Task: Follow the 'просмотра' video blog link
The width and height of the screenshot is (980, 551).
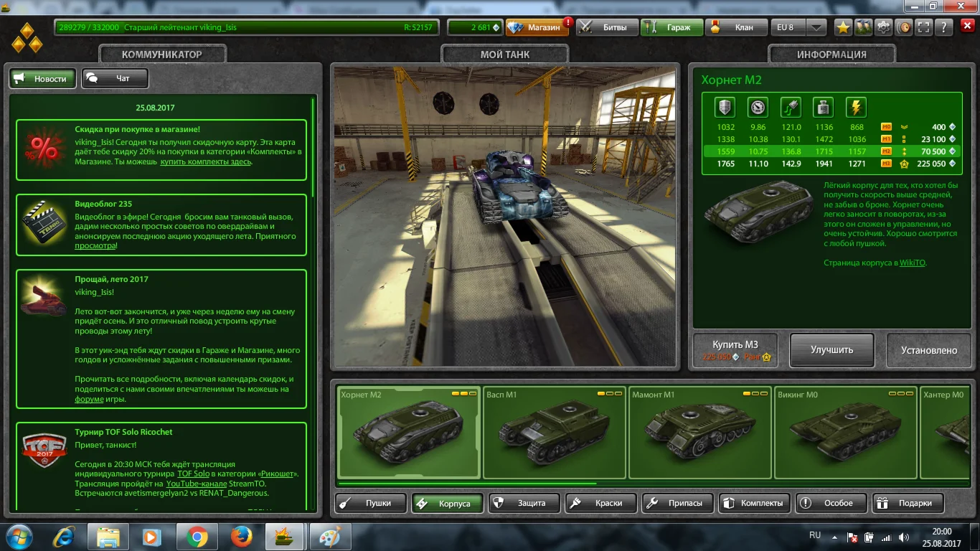Action: click(x=95, y=245)
